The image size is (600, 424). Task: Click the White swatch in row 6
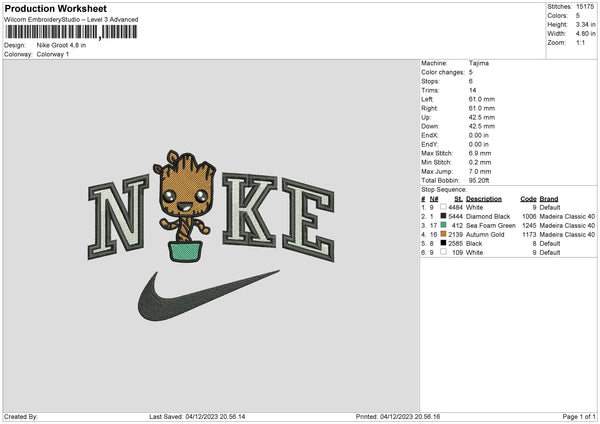tap(443, 252)
